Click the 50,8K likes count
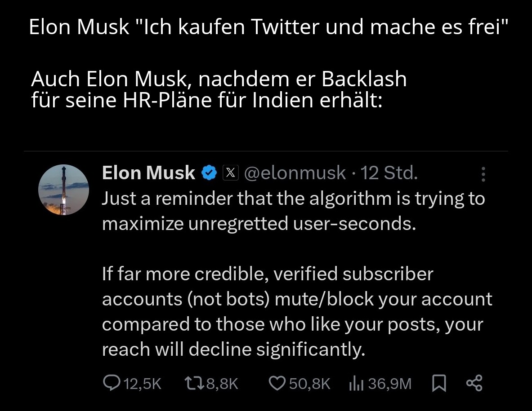The height and width of the screenshot is (411, 532). click(309, 384)
